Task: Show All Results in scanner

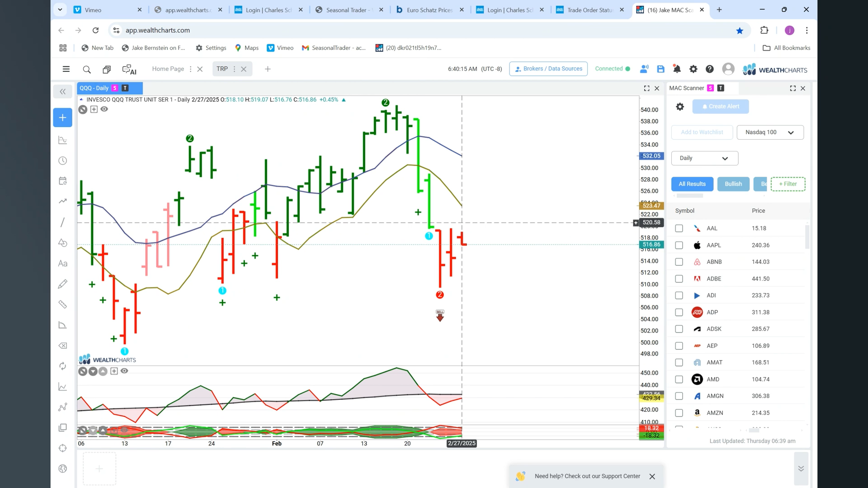Action: coord(692,184)
